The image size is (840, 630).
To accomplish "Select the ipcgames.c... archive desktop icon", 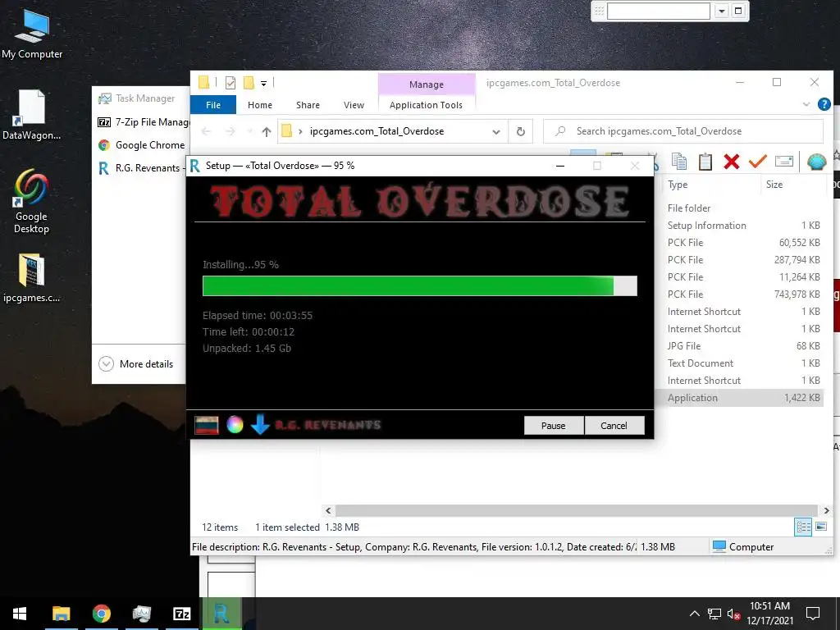I will (x=31, y=279).
